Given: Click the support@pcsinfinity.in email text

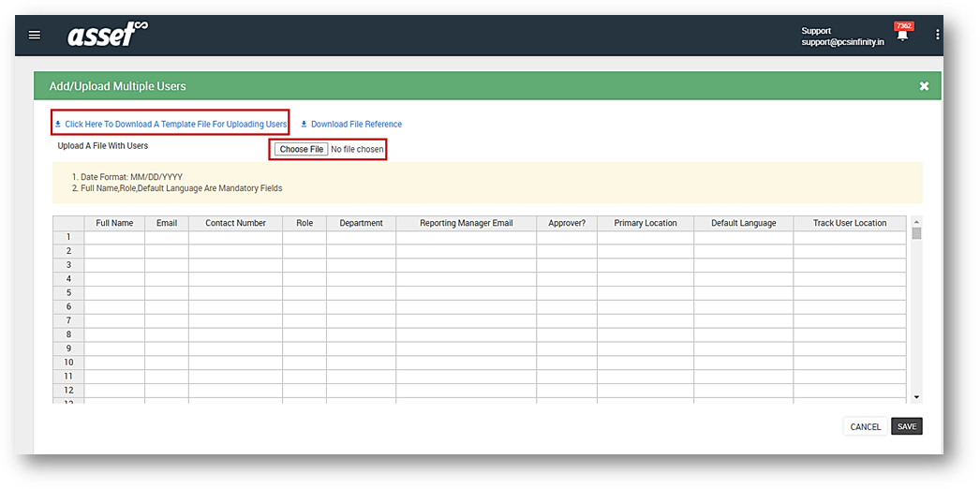Looking at the screenshot, I should [842, 42].
